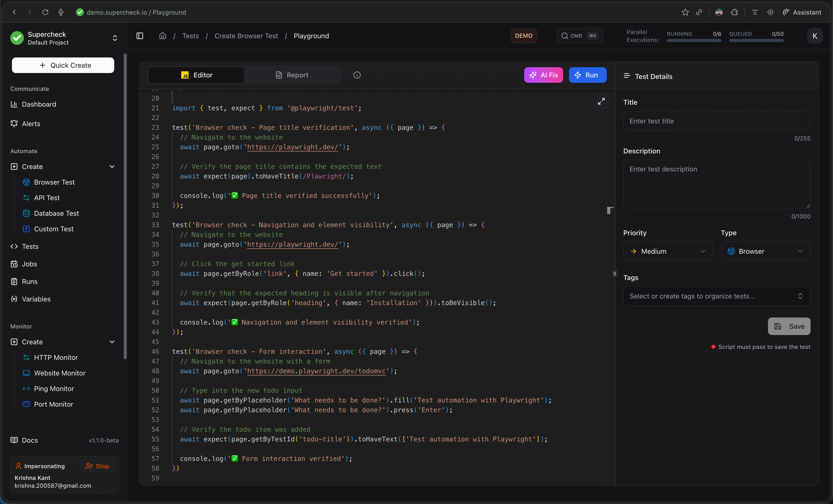833x504 pixels.
Task: Expand code editor to fullscreen
Action: click(x=601, y=101)
